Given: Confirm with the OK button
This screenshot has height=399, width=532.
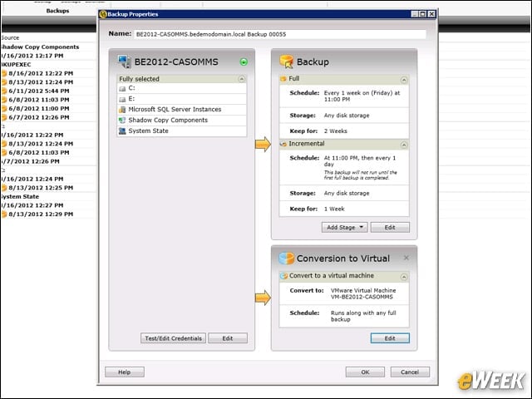Looking at the screenshot, I should click(x=365, y=372).
